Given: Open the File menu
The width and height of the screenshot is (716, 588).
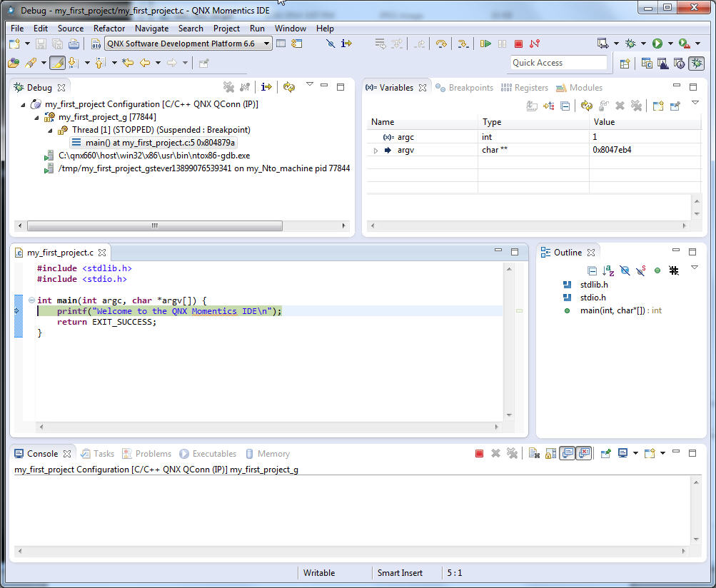Looking at the screenshot, I should pos(17,29).
